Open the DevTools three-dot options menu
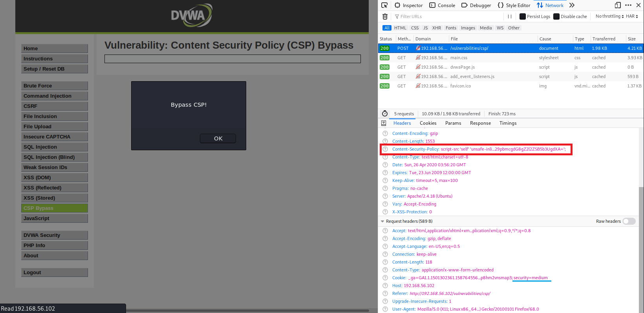The image size is (644, 313). pyautogui.click(x=628, y=5)
